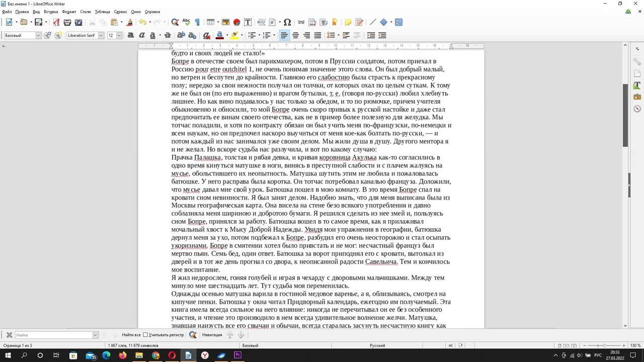Insert a table

210,22
